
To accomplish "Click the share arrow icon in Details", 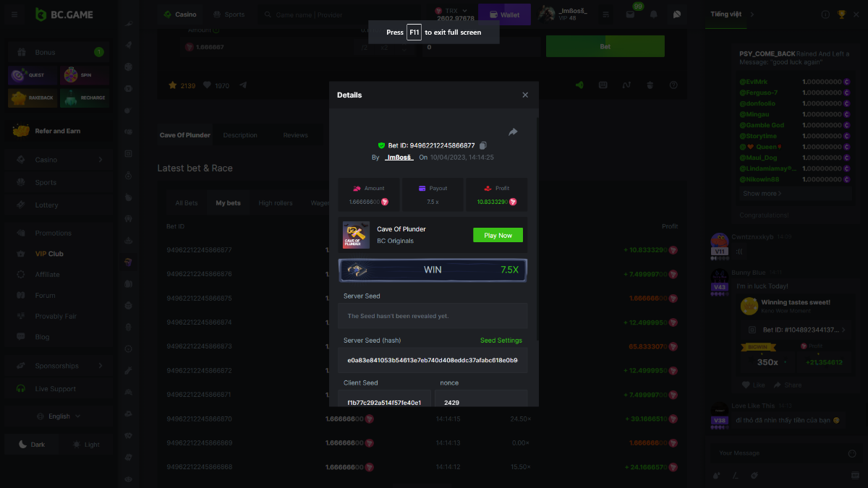I will [513, 132].
